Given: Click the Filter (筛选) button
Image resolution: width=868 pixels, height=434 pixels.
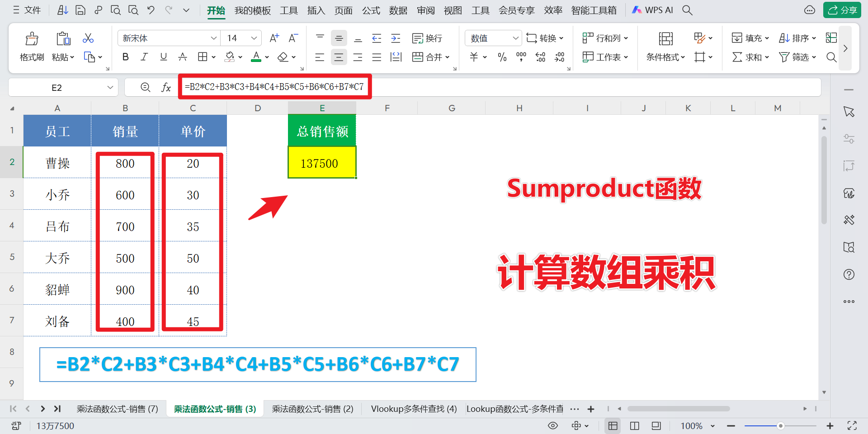Looking at the screenshot, I should point(797,57).
